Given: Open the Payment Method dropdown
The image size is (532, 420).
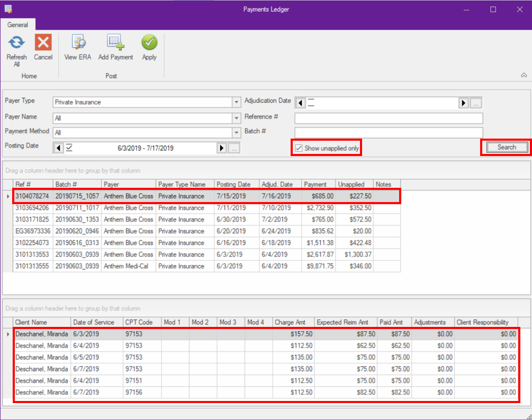Looking at the screenshot, I should pyautogui.click(x=236, y=133).
